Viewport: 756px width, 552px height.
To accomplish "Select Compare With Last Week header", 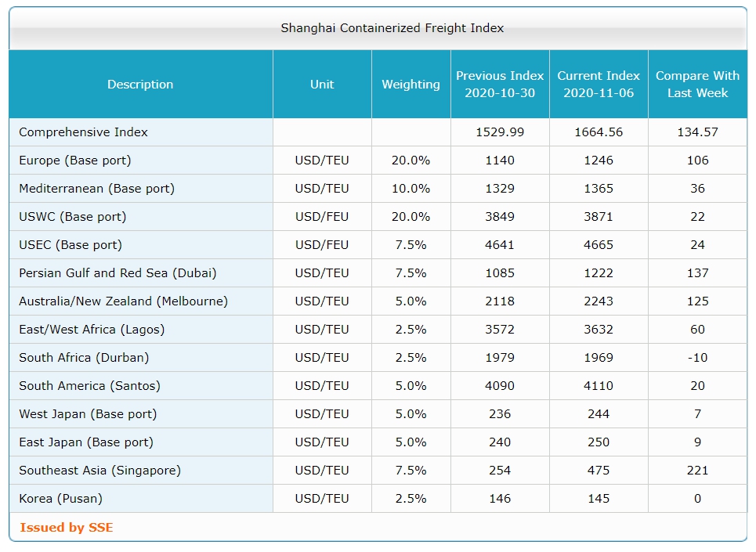I will pos(698,85).
